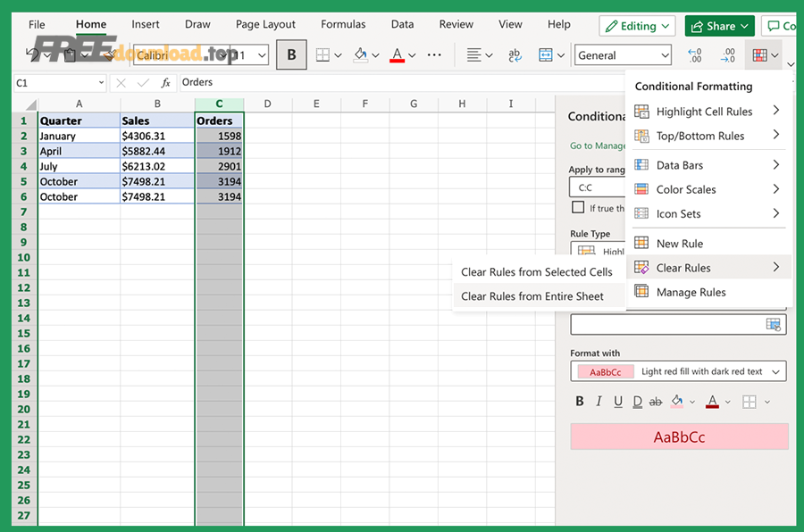
Task: Click the Format pane borders icon
Action: tap(750, 402)
